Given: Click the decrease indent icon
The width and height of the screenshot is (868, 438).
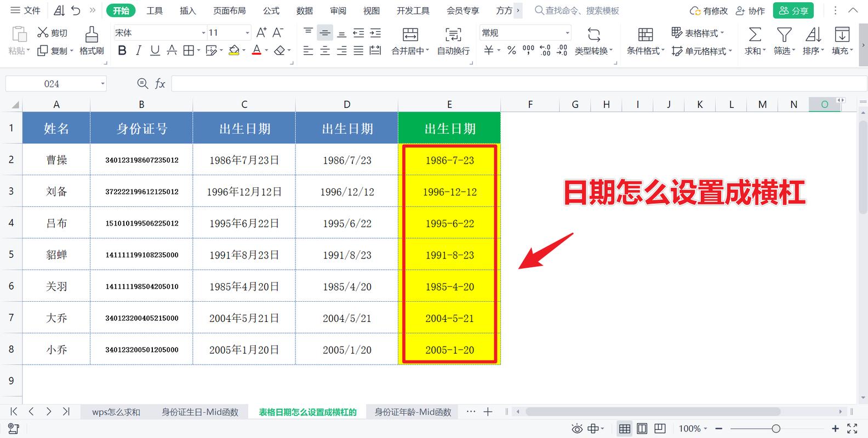Looking at the screenshot, I should (358, 33).
